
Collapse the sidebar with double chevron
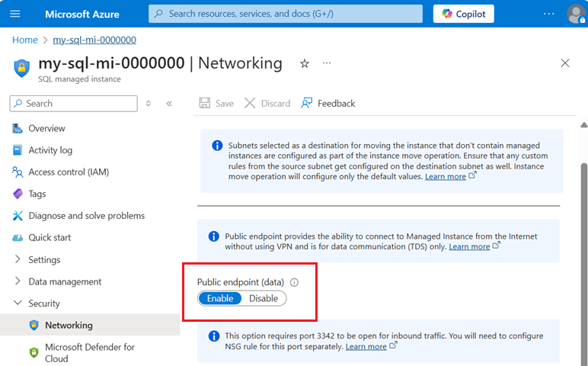pyautogui.click(x=169, y=104)
